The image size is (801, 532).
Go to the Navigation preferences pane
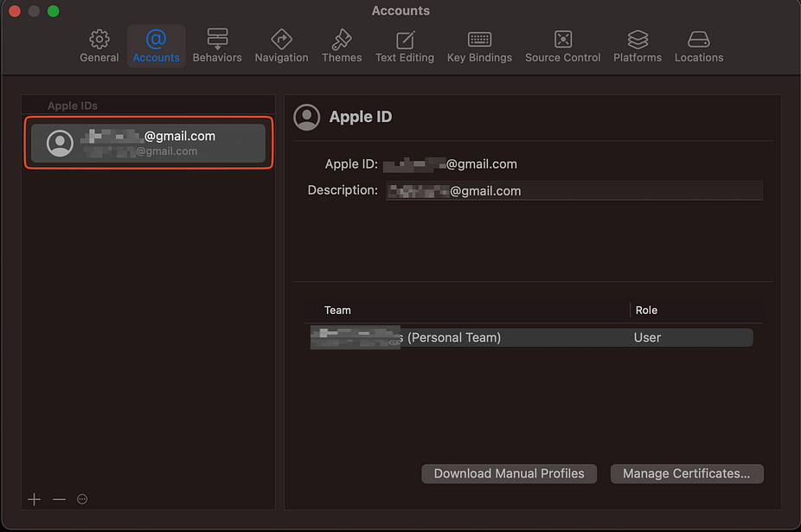coord(281,47)
